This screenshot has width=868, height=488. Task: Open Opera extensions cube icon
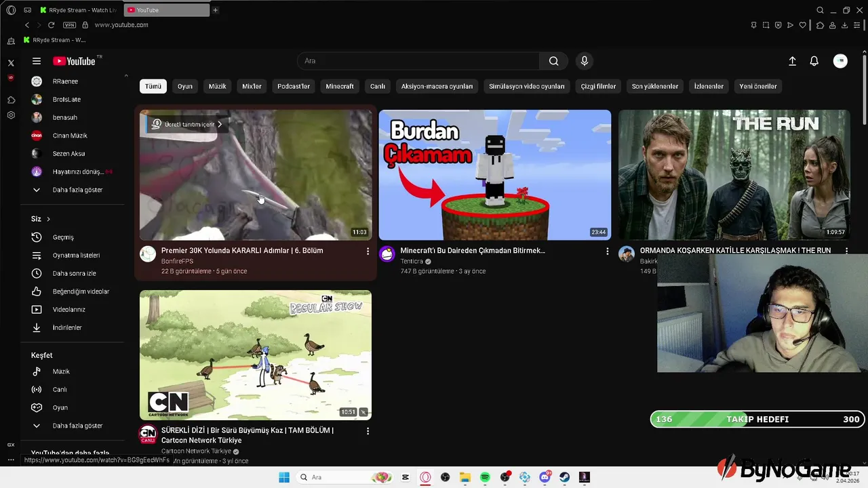pyautogui.click(x=820, y=25)
